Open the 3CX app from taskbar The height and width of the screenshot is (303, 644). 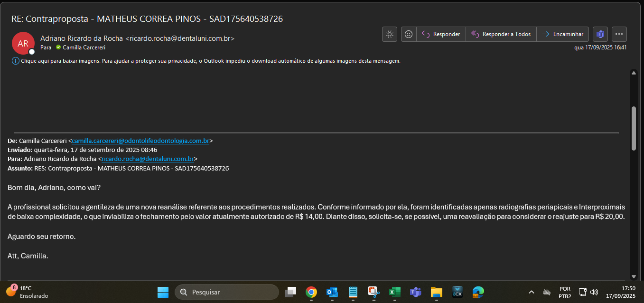pyautogui.click(x=457, y=292)
